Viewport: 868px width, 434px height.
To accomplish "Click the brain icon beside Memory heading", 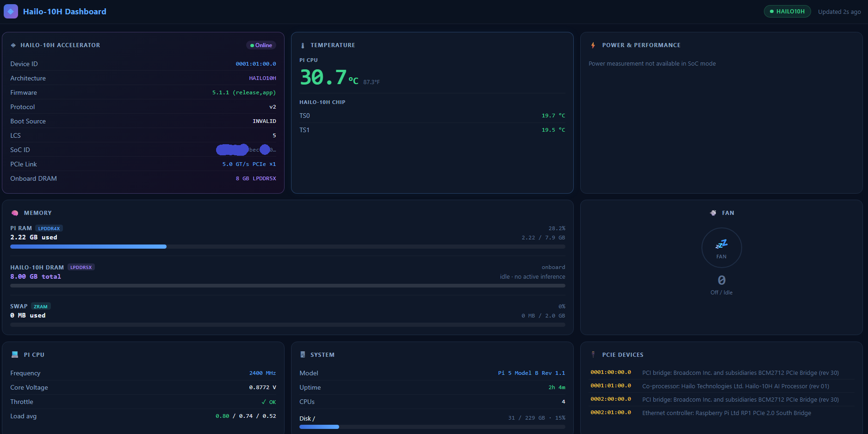I will click(15, 213).
